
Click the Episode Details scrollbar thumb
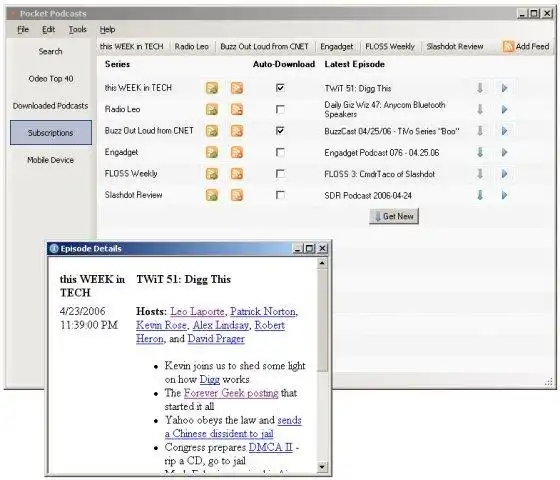[x=322, y=321]
